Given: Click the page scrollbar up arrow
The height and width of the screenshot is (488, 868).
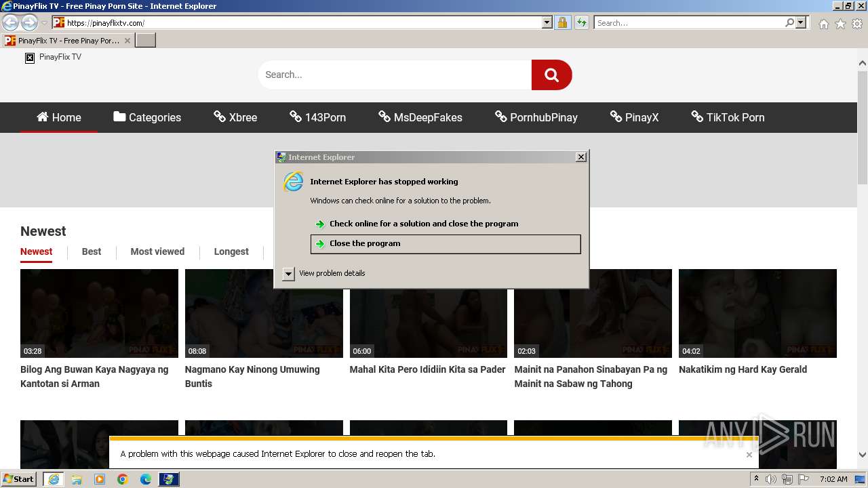Looking at the screenshot, I should pos(863,64).
